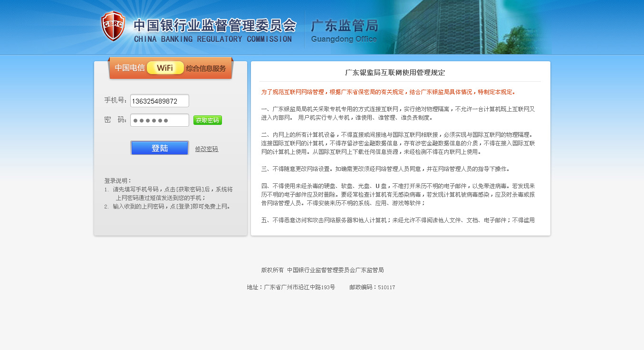Click login instruction step 2 text

[x=167, y=206]
